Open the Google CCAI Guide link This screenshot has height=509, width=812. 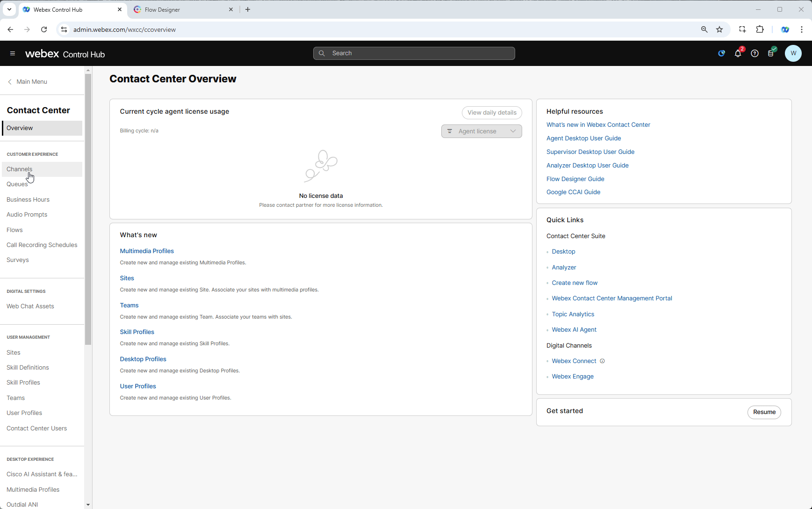(573, 192)
